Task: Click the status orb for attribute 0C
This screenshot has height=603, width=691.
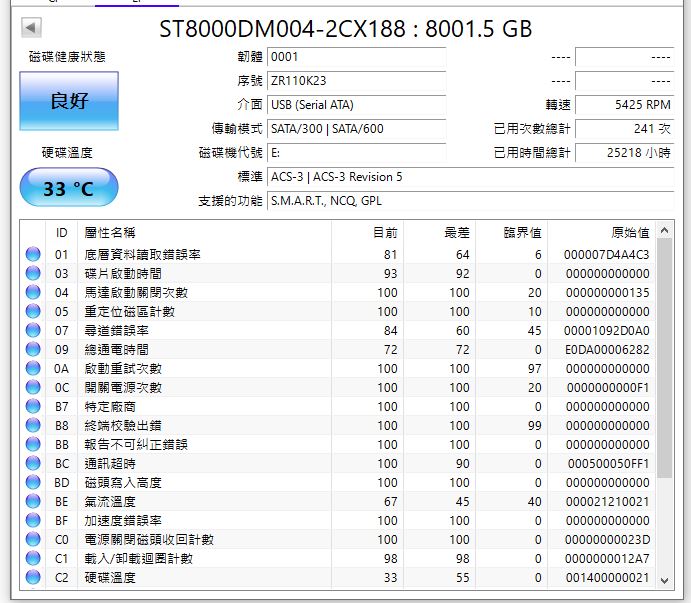Action: pyautogui.click(x=33, y=387)
